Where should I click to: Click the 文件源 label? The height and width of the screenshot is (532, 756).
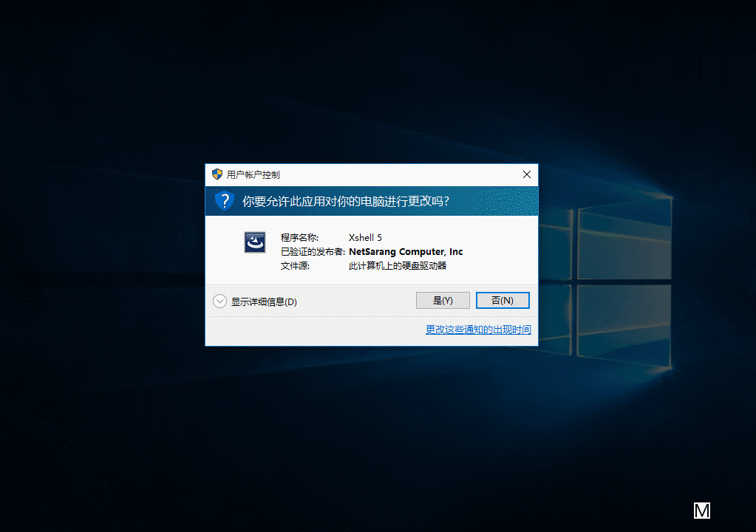coord(295,265)
